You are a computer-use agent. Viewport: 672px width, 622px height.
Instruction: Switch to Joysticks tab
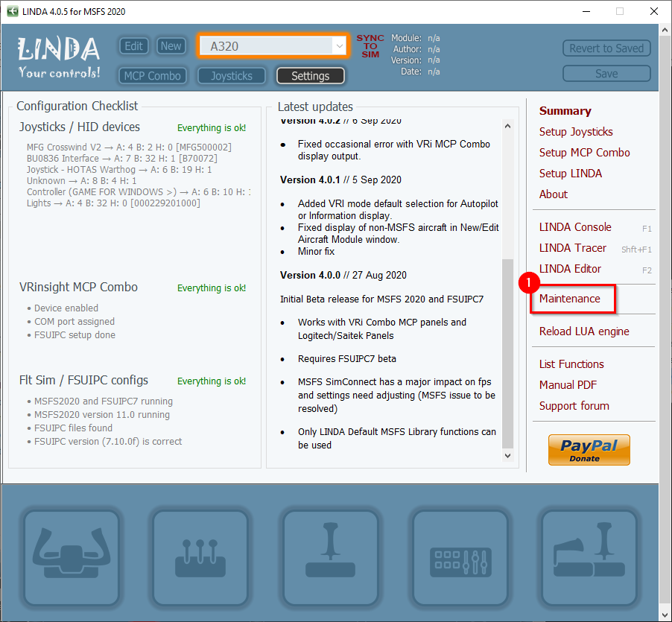[232, 76]
